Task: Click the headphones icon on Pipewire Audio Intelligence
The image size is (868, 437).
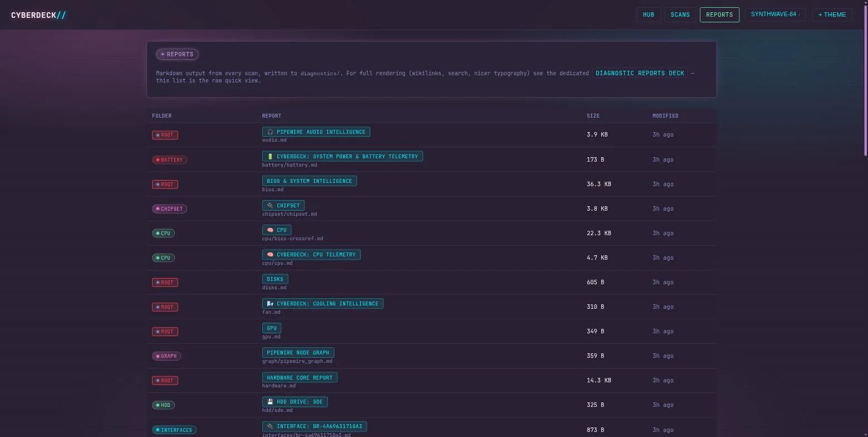Action: pos(270,132)
